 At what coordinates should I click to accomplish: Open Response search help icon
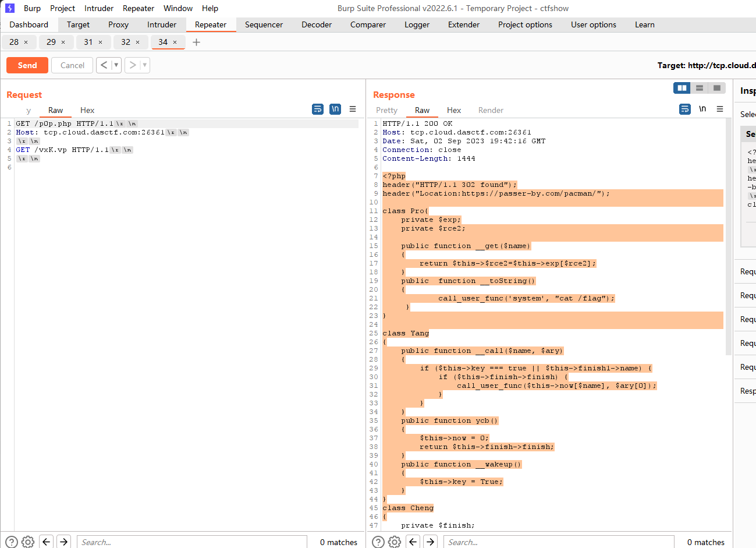click(378, 542)
